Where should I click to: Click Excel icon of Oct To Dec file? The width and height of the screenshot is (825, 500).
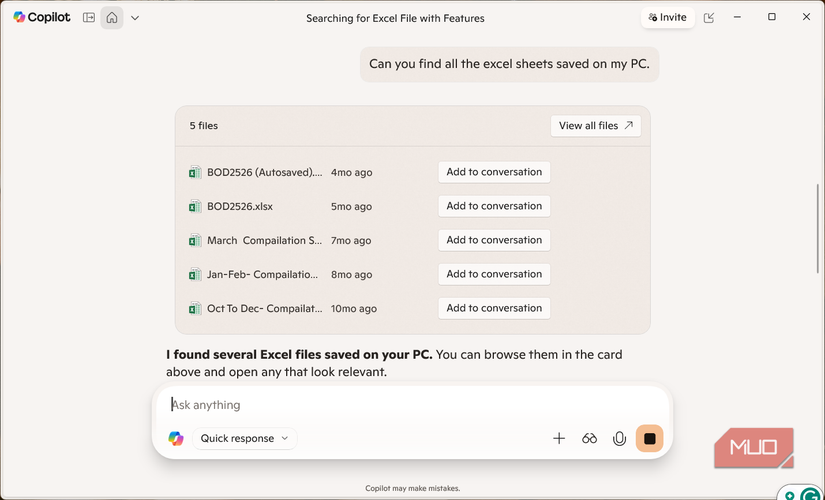point(195,308)
